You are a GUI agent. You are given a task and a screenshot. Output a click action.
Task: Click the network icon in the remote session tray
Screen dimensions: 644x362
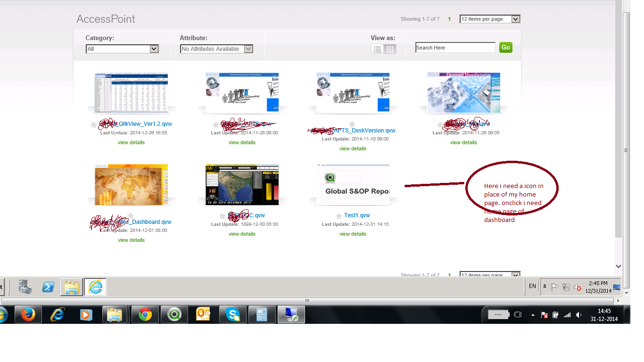tap(566, 287)
